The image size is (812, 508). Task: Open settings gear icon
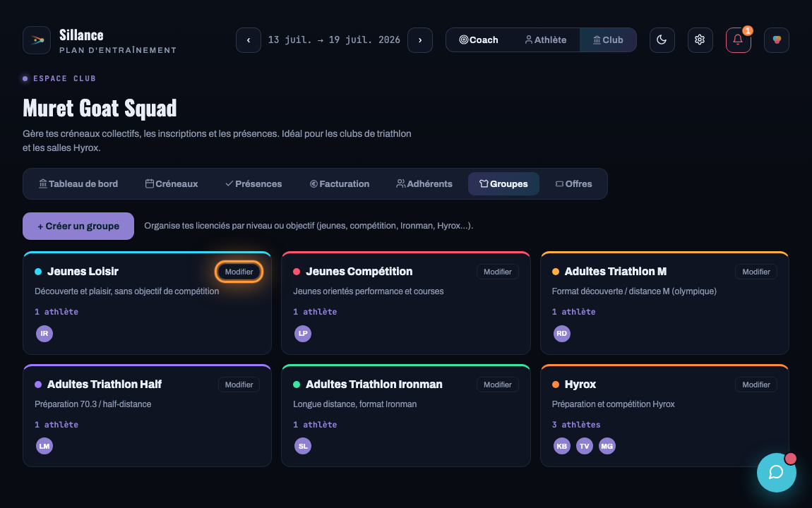pos(700,40)
